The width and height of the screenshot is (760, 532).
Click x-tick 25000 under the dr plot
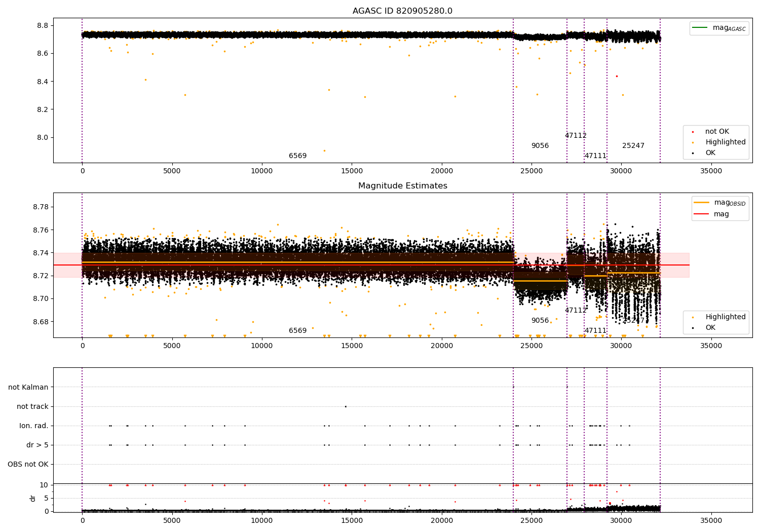click(x=531, y=521)
